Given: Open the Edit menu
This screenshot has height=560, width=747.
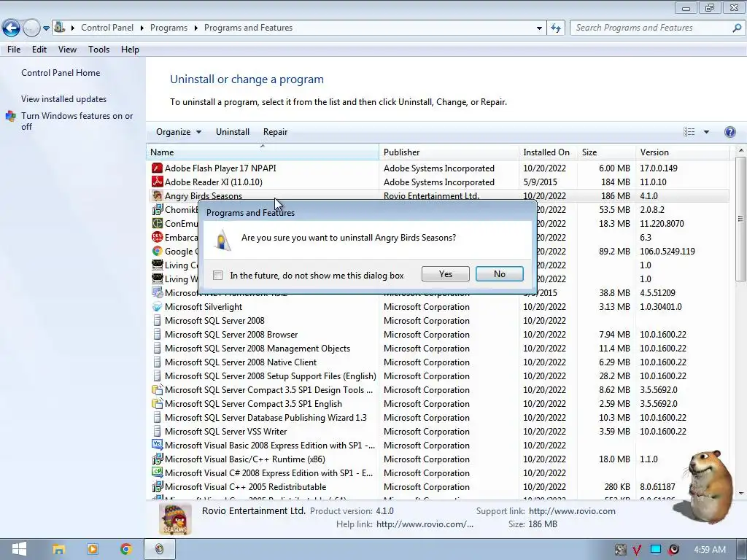Looking at the screenshot, I should pyautogui.click(x=39, y=50).
